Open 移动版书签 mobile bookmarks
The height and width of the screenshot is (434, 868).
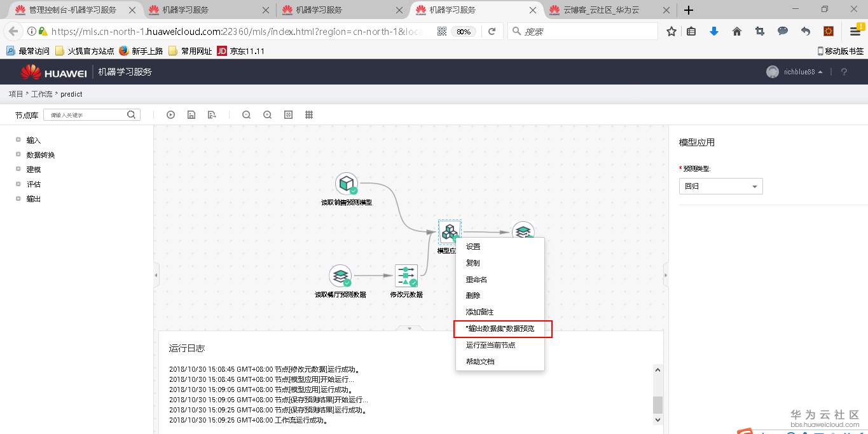[840, 51]
